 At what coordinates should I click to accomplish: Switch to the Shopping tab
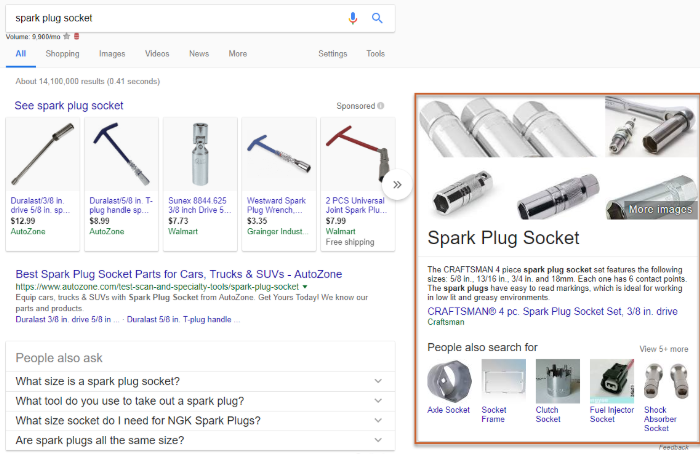tap(62, 54)
